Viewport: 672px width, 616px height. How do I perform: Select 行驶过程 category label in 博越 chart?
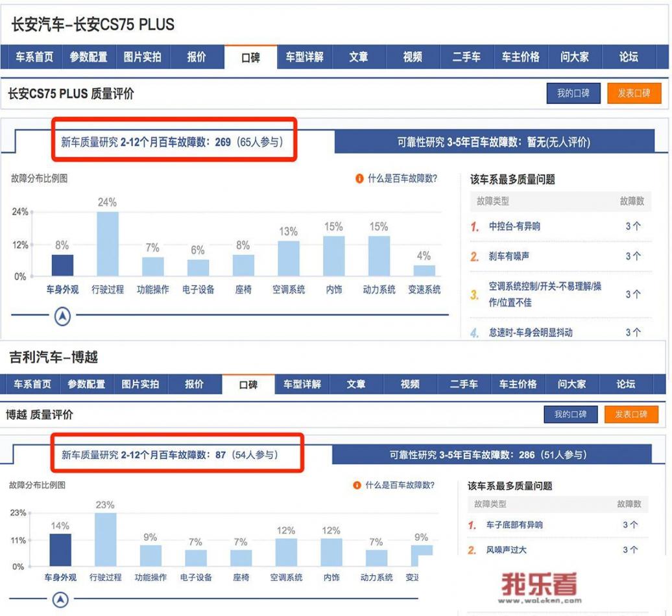[x=106, y=578]
